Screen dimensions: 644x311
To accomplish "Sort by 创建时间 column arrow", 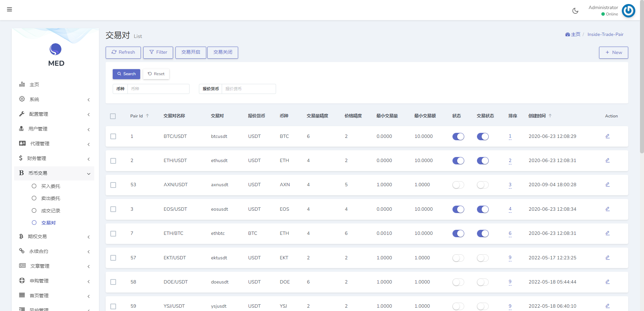I will pos(550,116).
